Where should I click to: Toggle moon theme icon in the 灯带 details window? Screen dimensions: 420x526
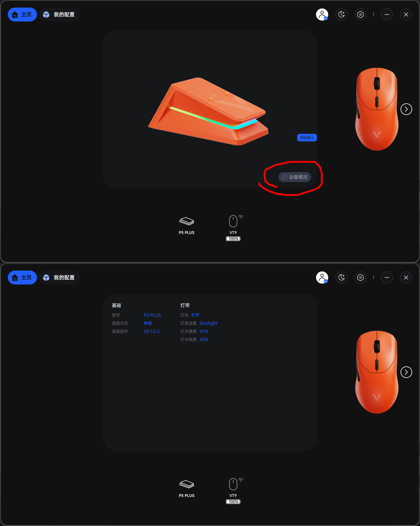[x=341, y=278]
